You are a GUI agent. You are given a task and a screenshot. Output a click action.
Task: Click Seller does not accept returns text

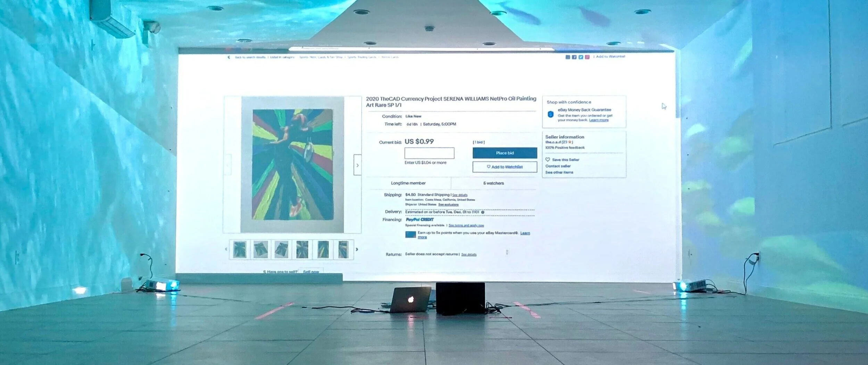point(431,254)
